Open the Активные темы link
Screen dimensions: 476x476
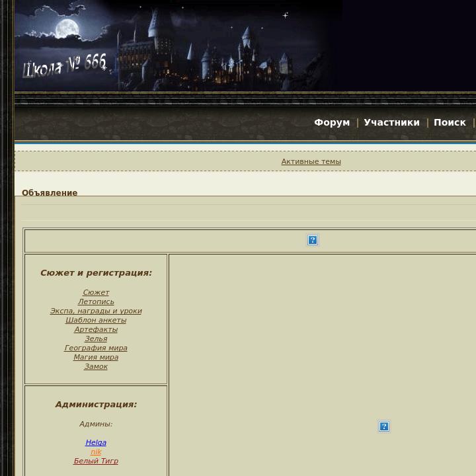coord(311,161)
